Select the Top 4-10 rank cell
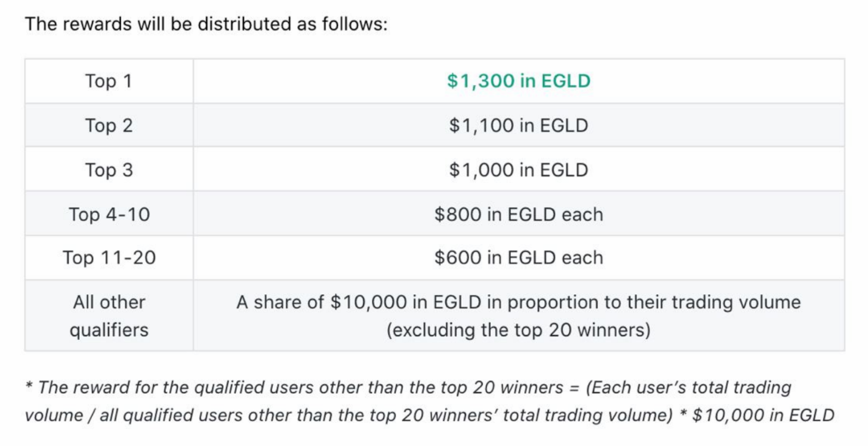Viewport: 868px width, 446px height. point(109,214)
